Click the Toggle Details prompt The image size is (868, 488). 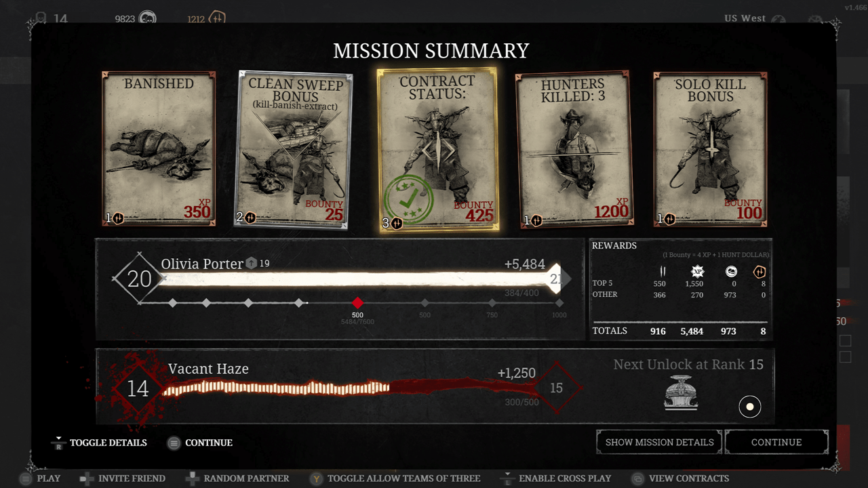click(x=100, y=443)
